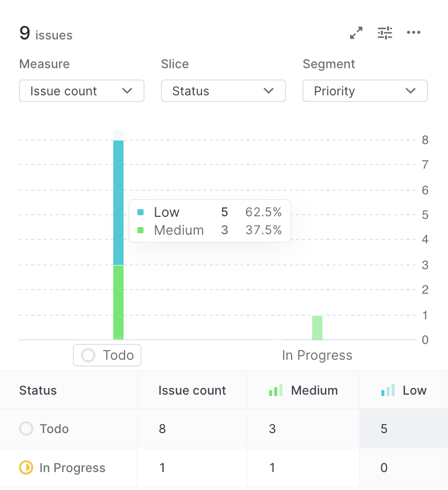Screen dimensions: 448x490
Task: Click the Todo status circle icon in table
Action: [x=26, y=428]
